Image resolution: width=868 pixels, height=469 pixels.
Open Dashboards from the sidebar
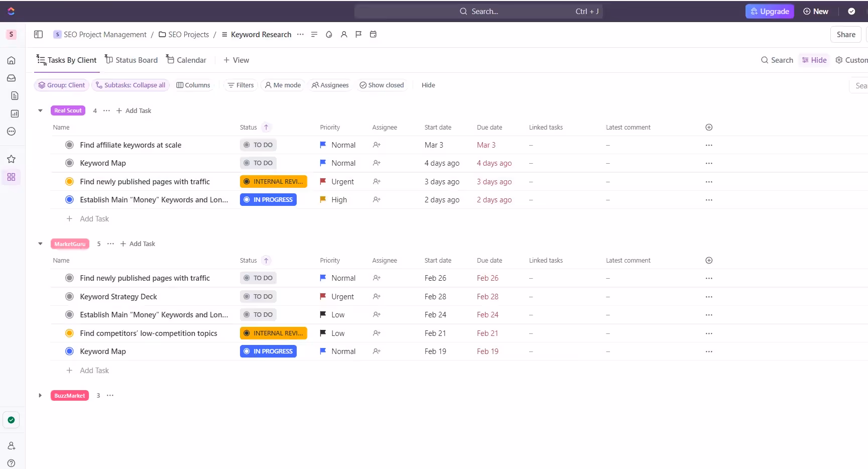tap(11, 114)
